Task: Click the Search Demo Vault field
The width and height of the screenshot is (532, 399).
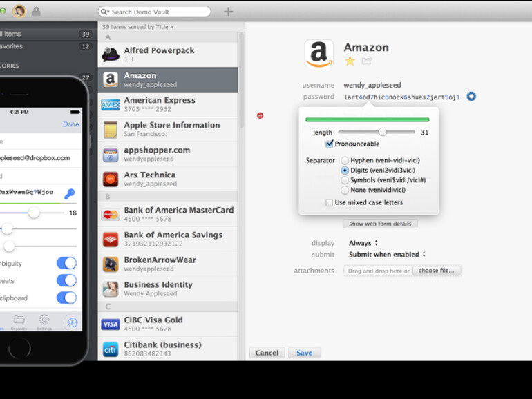Action: (154, 12)
